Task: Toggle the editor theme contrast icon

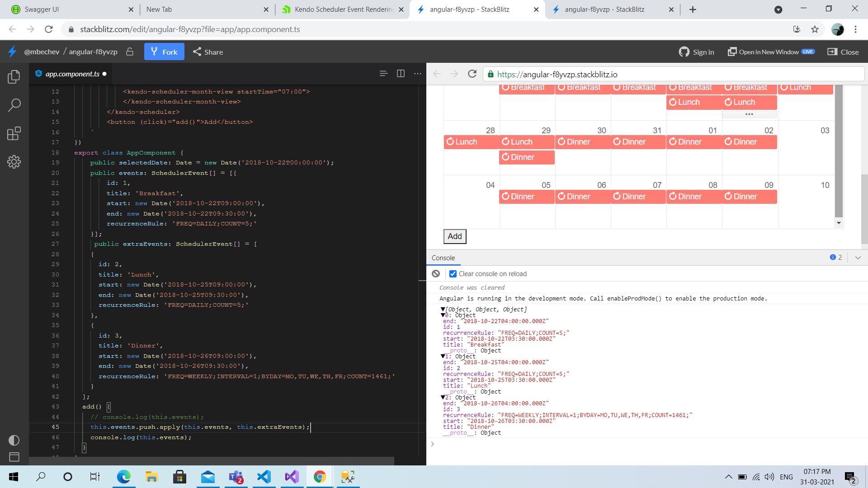Action: coord(14,440)
